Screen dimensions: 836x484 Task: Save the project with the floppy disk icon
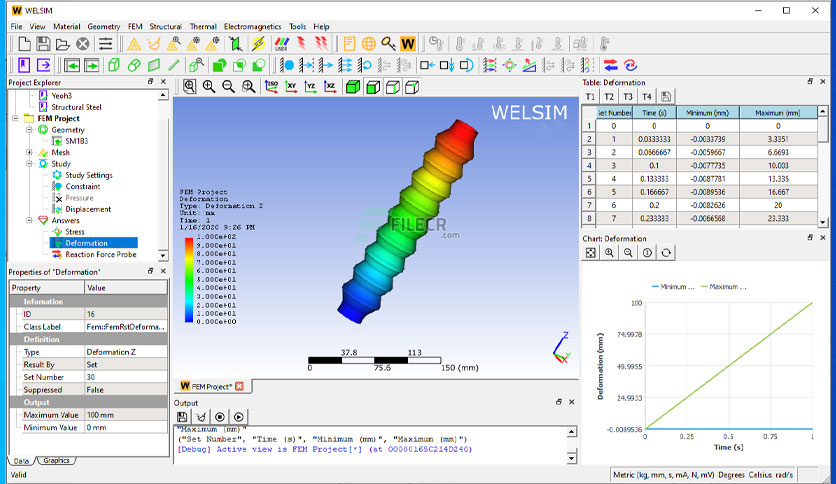44,44
